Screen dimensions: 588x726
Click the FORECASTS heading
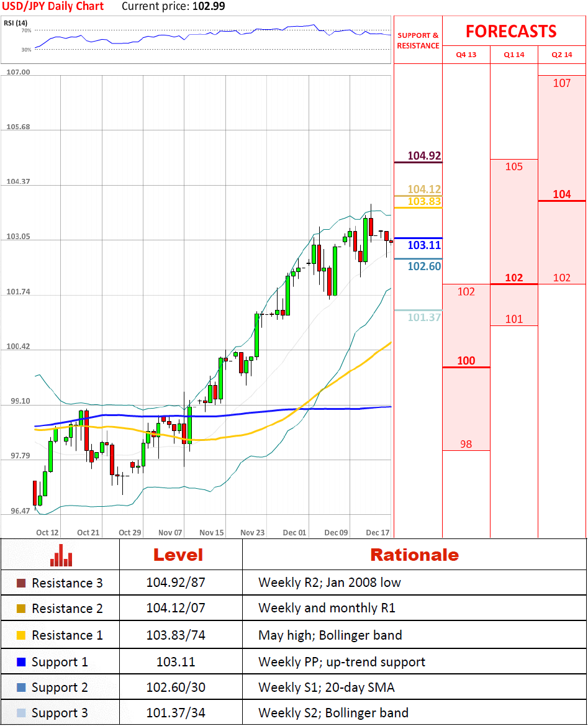pyautogui.click(x=511, y=31)
